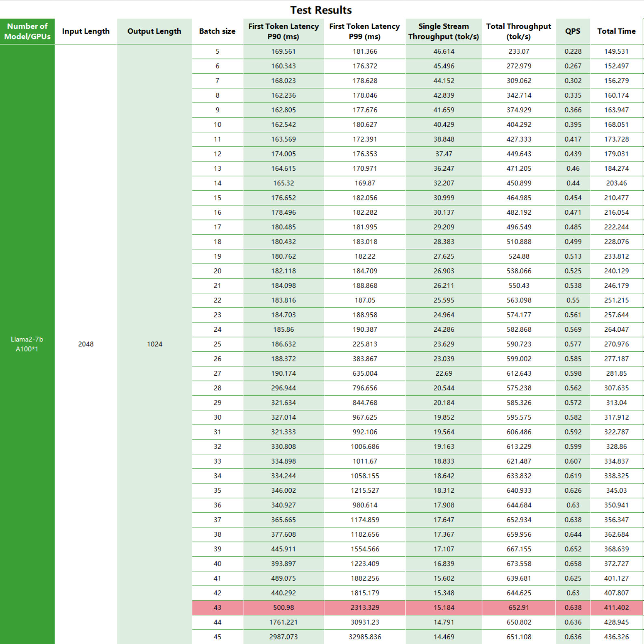This screenshot has width=644, height=644.
Task: Select P90 latency value "176.652"
Action: 284,198
